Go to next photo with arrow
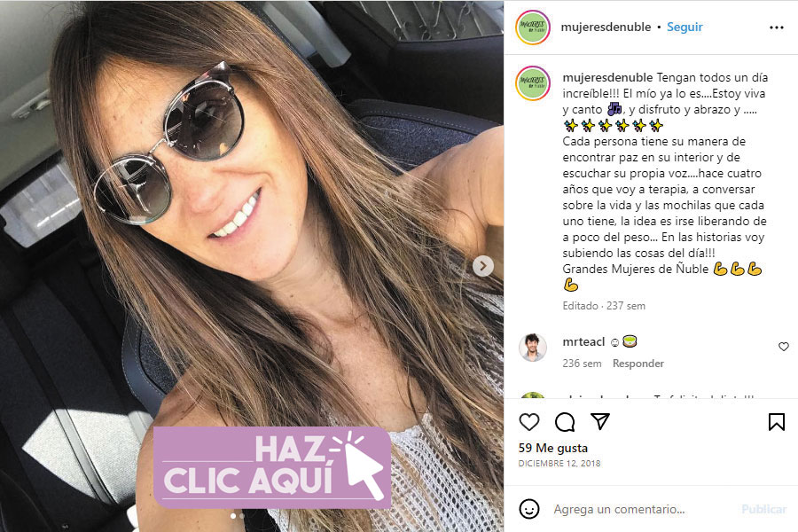798x532 pixels. coord(482,266)
